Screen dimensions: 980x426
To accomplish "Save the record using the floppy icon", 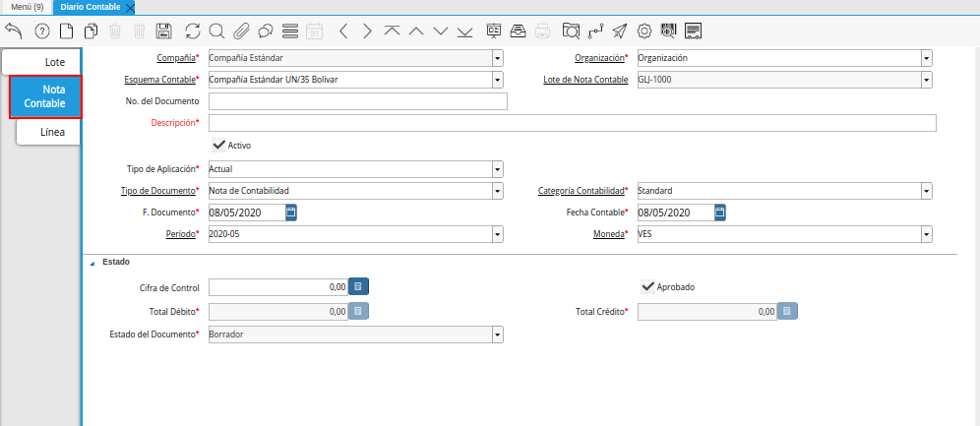I will coord(164,31).
